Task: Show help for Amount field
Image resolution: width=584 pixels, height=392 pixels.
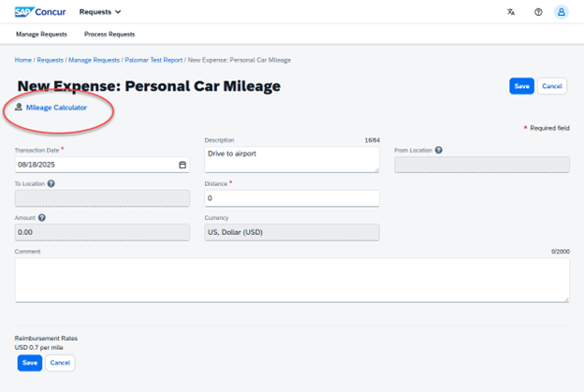Action: (x=42, y=218)
